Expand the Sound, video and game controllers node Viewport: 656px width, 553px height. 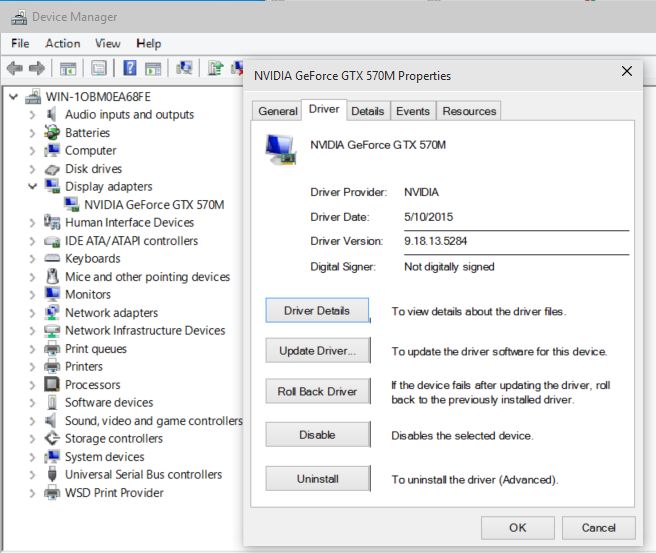click(32, 420)
